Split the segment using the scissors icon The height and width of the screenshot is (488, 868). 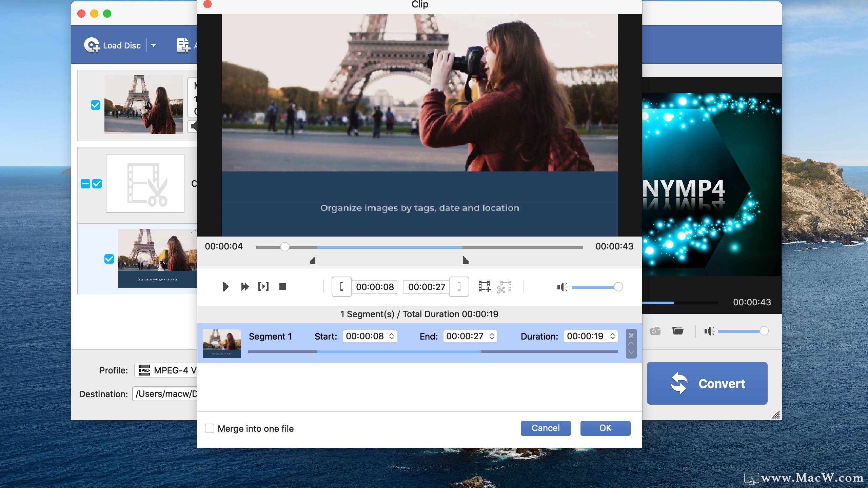click(505, 287)
